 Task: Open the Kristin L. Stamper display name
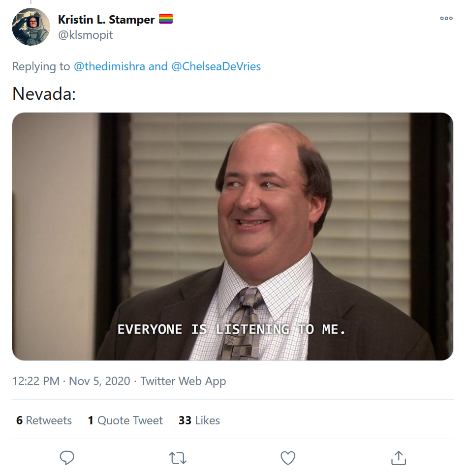pos(106,20)
